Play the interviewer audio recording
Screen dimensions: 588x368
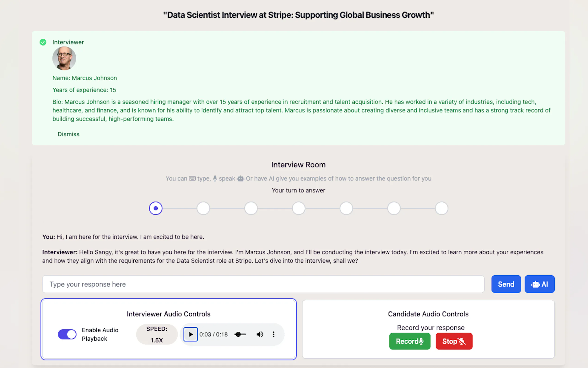pyautogui.click(x=190, y=334)
